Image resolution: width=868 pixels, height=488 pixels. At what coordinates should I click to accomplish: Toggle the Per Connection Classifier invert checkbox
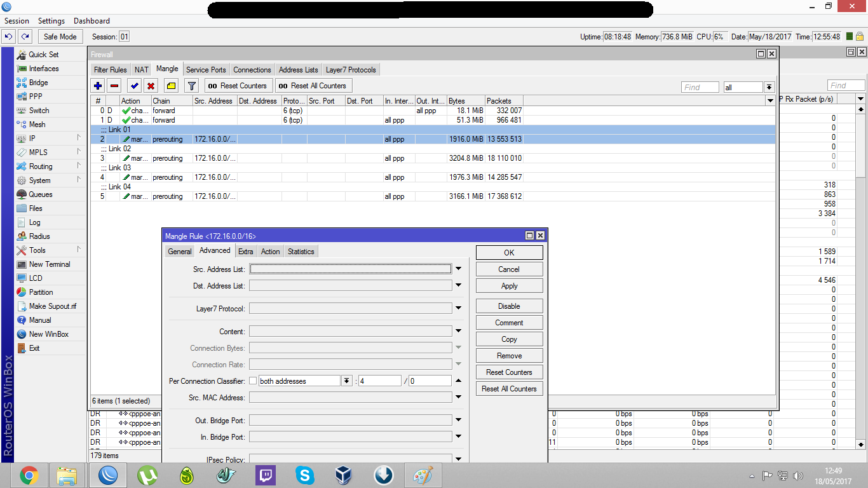(x=253, y=381)
